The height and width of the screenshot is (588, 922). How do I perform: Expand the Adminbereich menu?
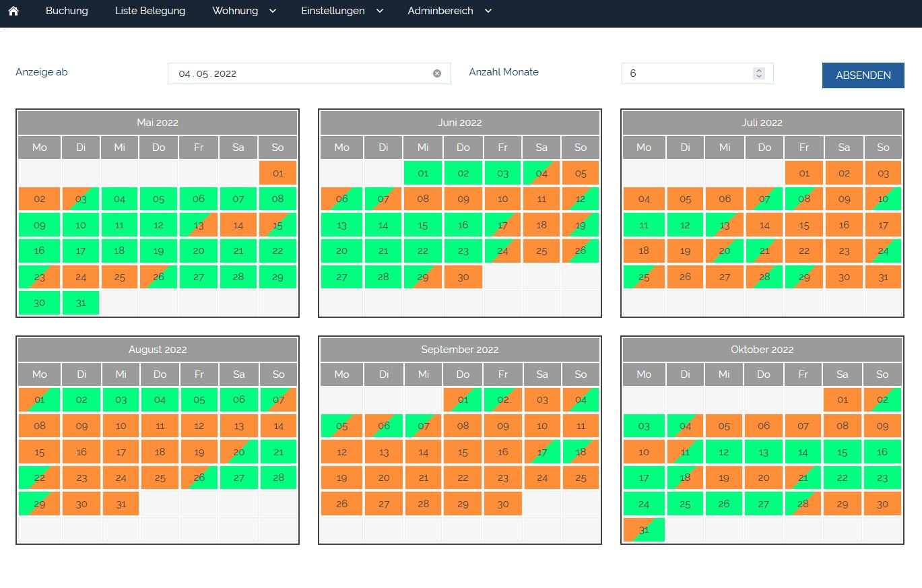click(449, 11)
